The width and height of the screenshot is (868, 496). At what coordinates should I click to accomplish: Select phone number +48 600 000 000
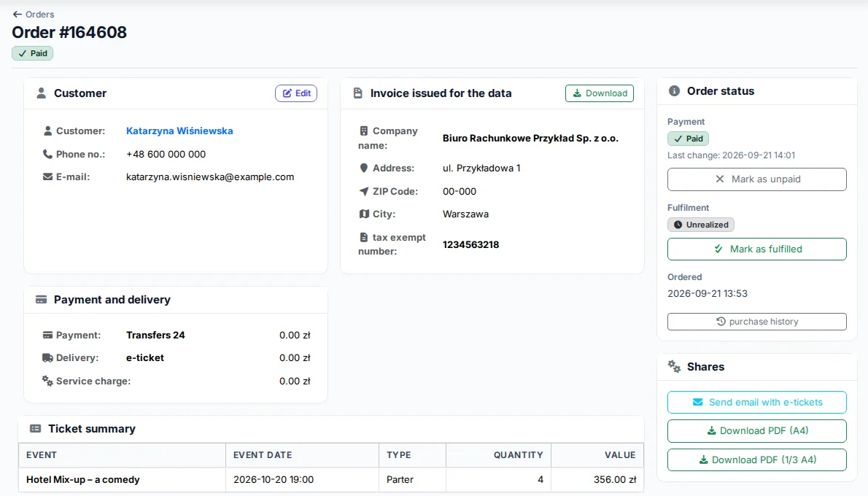pos(166,155)
